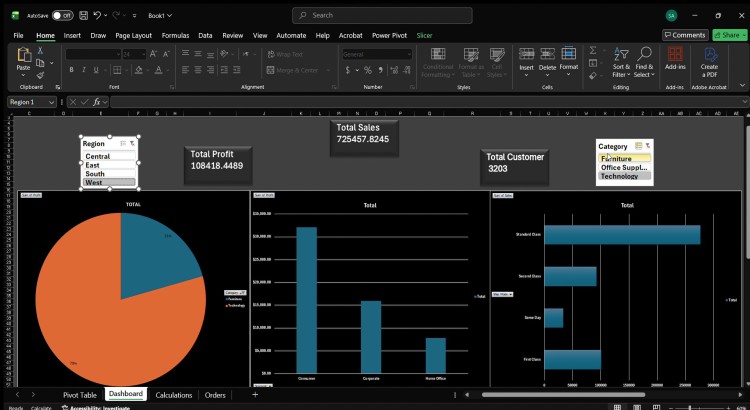Click the Increase Decimal icon
This screenshot has height=410, width=750.
pyautogui.click(x=394, y=70)
